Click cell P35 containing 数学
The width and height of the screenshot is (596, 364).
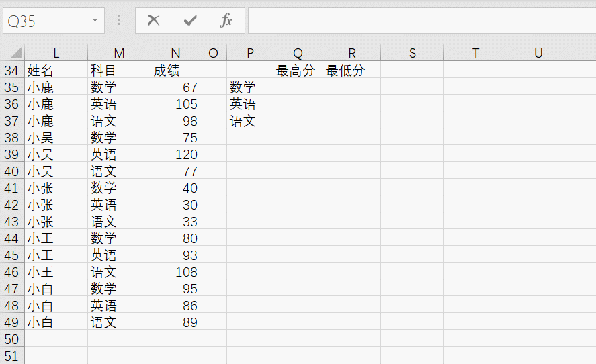(x=250, y=87)
